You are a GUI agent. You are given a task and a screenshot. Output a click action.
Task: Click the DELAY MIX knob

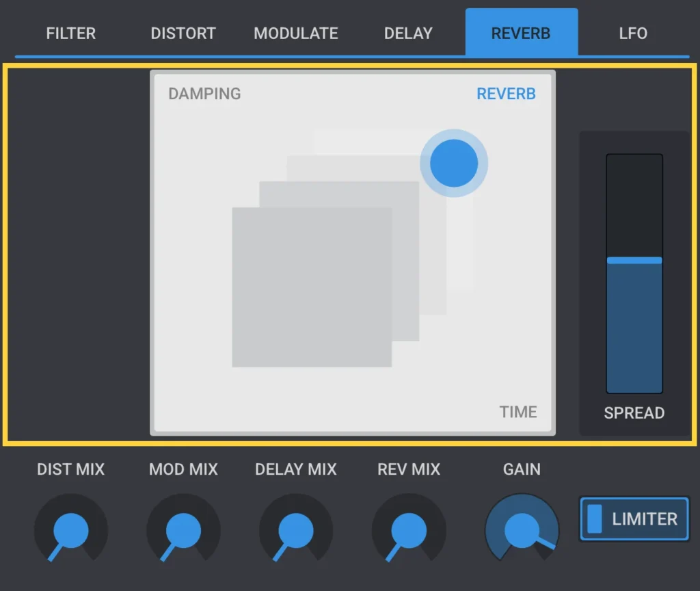[x=295, y=529]
